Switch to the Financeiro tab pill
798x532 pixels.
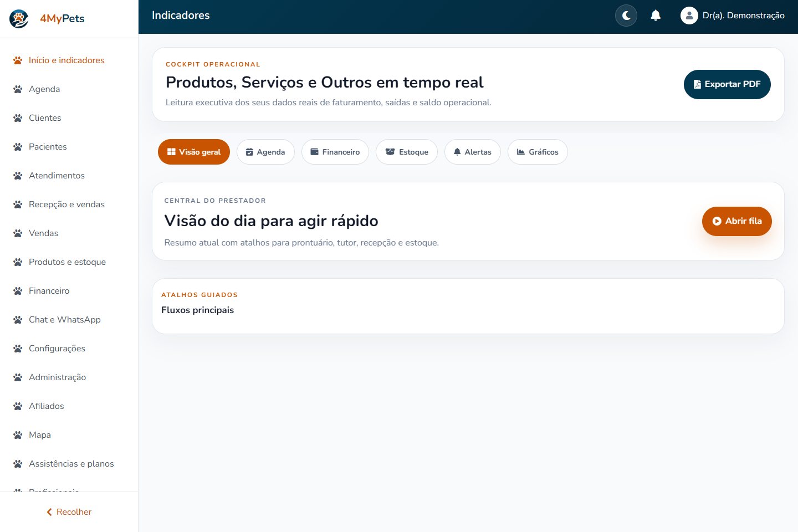pos(335,152)
